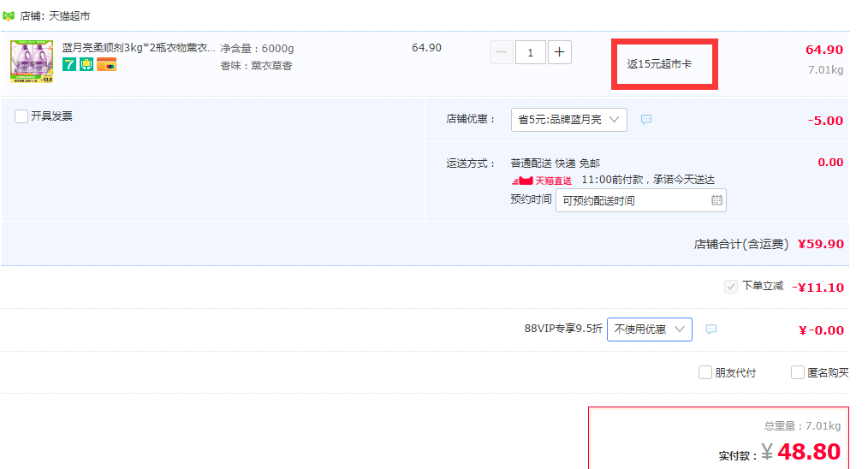
Task: Click the Tmall Supermarket store icon
Action: 9,16
